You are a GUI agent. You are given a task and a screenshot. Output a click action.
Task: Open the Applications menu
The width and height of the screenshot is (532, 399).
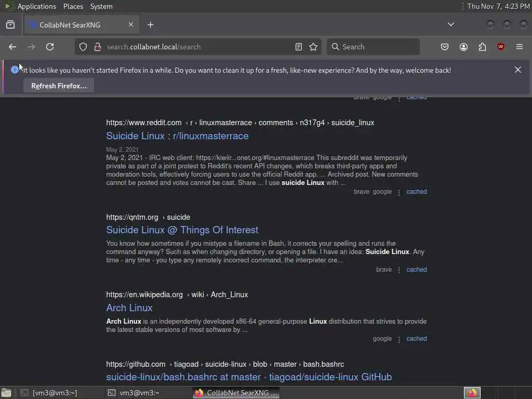tap(37, 6)
